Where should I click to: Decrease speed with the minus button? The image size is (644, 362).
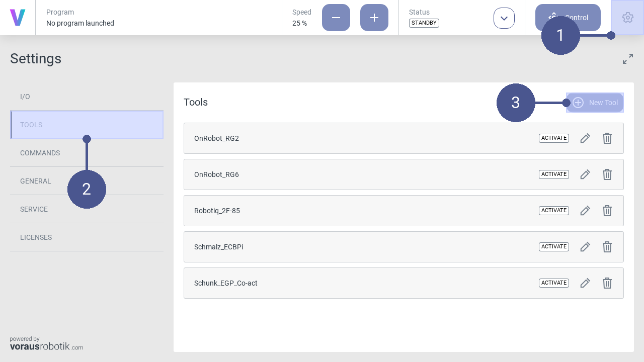(x=336, y=18)
